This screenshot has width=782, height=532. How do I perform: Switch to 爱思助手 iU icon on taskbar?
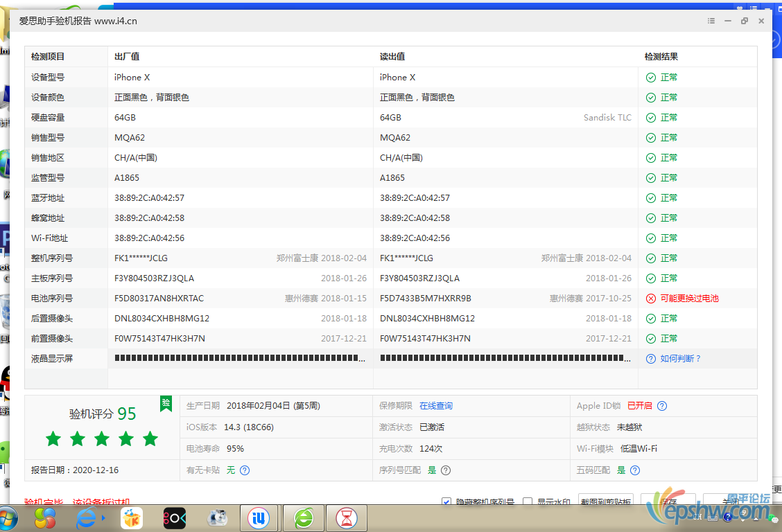259,519
